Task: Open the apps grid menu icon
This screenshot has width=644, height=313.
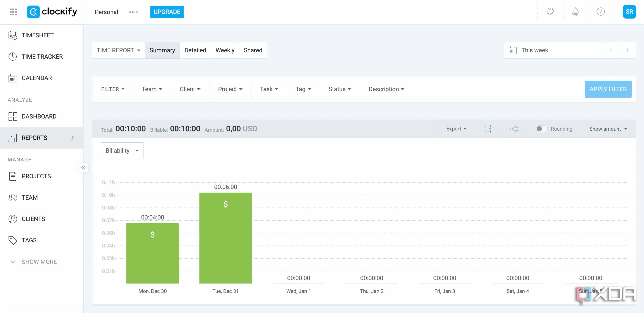Action: pos(13,12)
